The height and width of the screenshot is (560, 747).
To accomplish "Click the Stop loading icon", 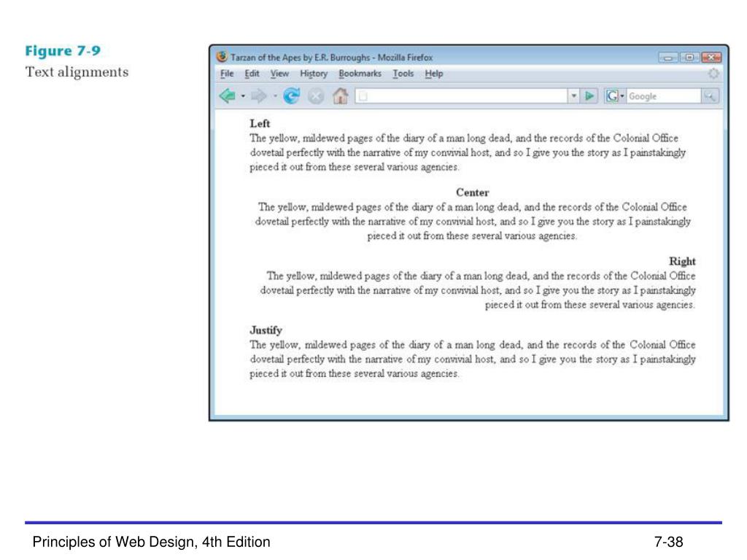I will click(x=315, y=97).
